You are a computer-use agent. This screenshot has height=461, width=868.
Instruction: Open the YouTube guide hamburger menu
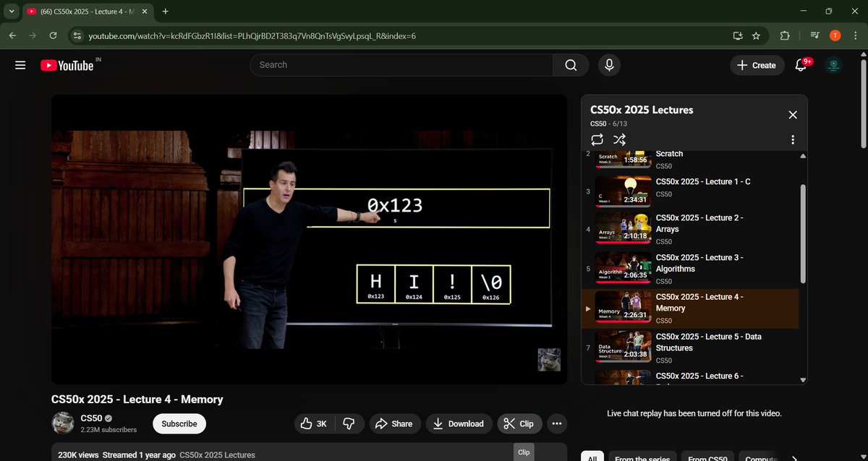tap(20, 65)
